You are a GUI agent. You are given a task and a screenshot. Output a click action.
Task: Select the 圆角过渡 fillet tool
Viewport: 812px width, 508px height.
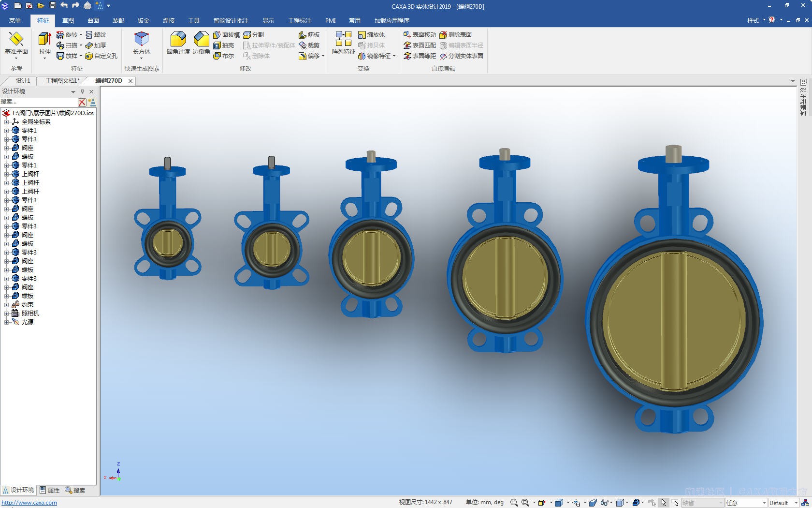click(x=178, y=43)
